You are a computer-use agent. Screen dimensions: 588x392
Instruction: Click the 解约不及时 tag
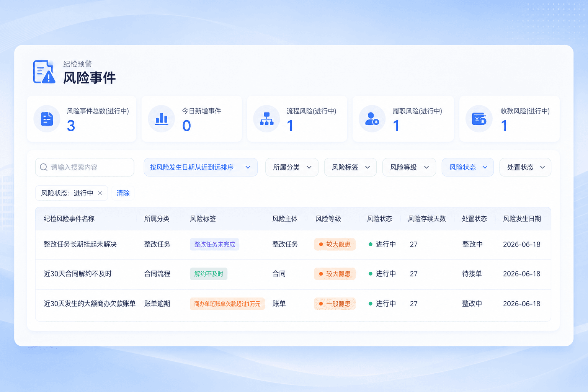(x=209, y=274)
